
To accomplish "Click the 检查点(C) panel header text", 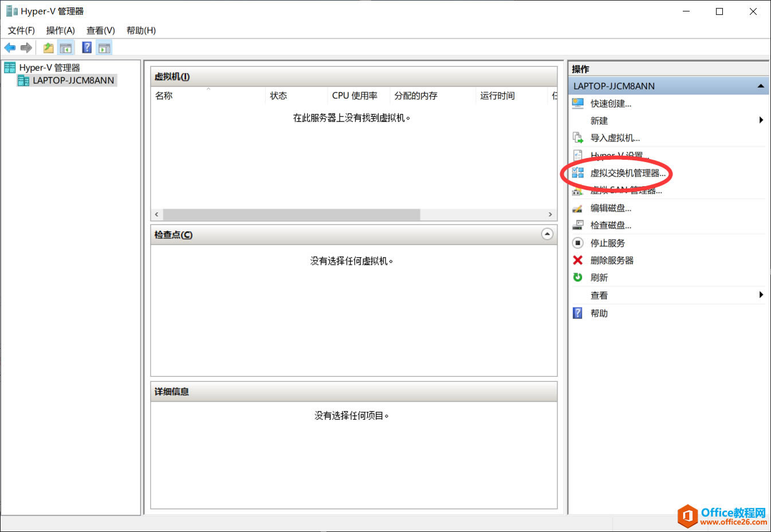I will pyautogui.click(x=173, y=235).
